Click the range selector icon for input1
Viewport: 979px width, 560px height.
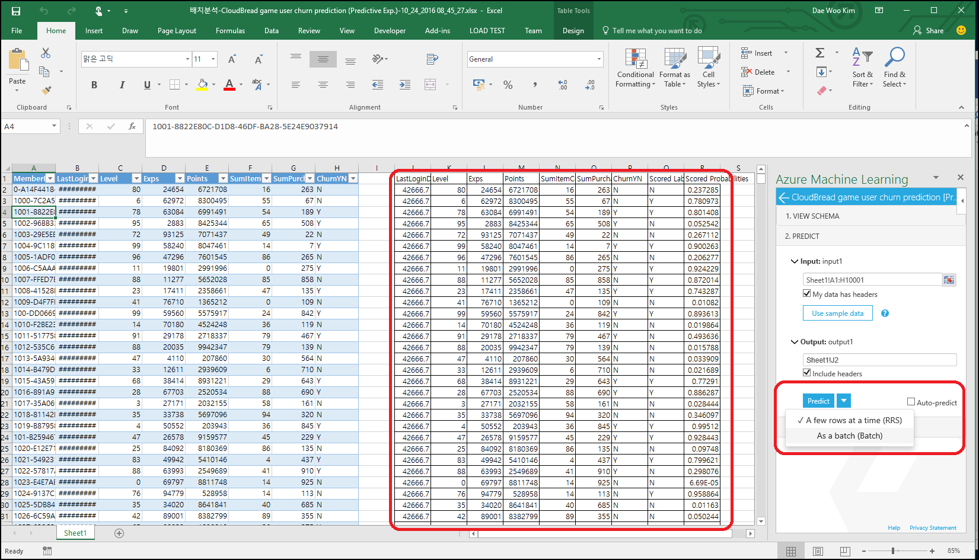click(949, 280)
